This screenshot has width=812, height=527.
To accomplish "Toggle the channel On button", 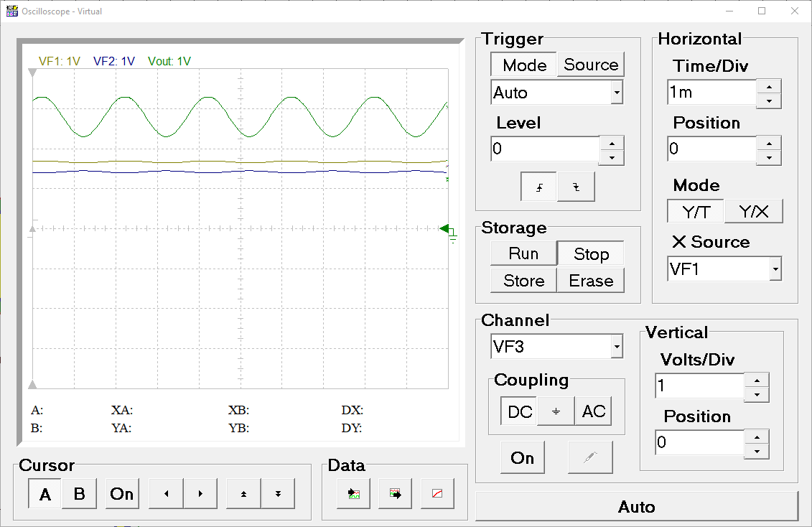I will point(522,458).
